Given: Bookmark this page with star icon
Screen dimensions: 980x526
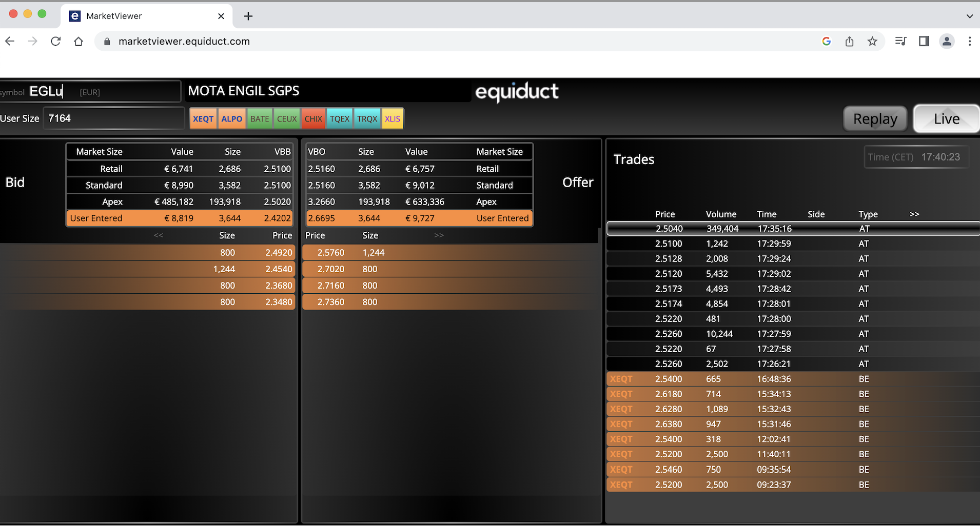Looking at the screenshot, I should 872,42.
